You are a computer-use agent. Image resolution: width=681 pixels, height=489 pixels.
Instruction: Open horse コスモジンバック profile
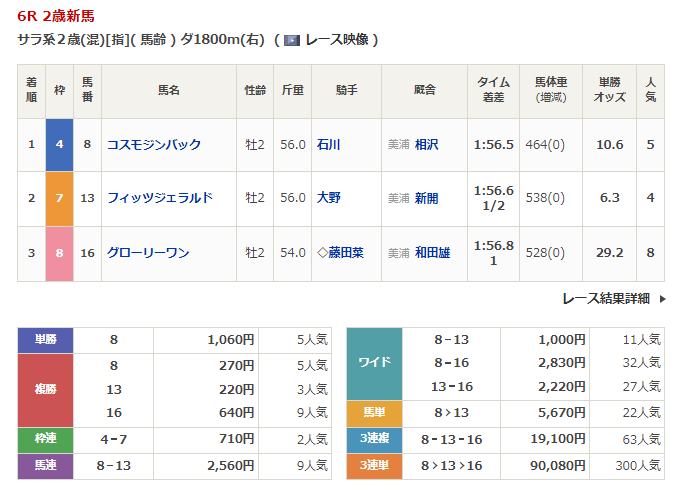[x=154, y=144]
